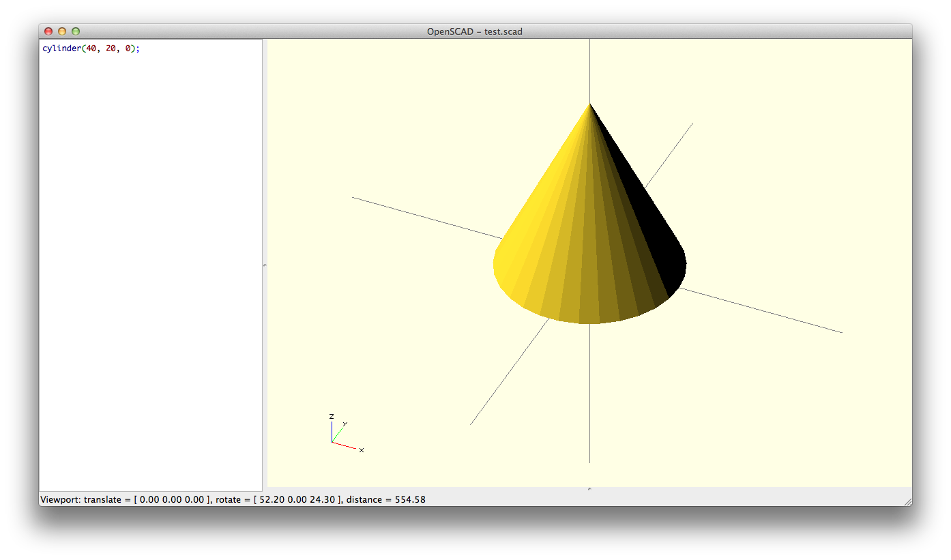Click the Y axis label in orientation indicator

(345, 424)
